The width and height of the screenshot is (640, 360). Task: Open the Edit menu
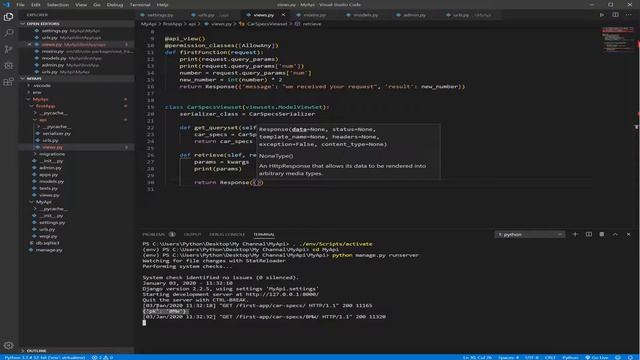pyautogui.click(x=36, y=4)
